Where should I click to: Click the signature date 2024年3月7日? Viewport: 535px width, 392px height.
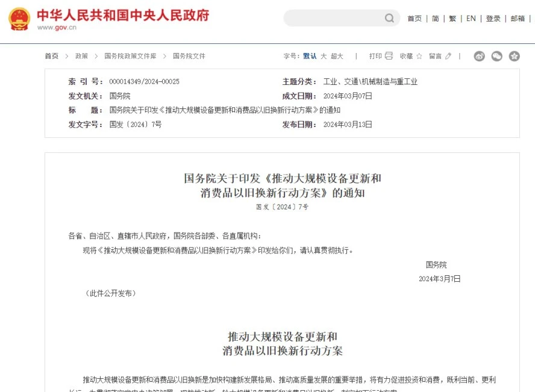pos(440,279)
